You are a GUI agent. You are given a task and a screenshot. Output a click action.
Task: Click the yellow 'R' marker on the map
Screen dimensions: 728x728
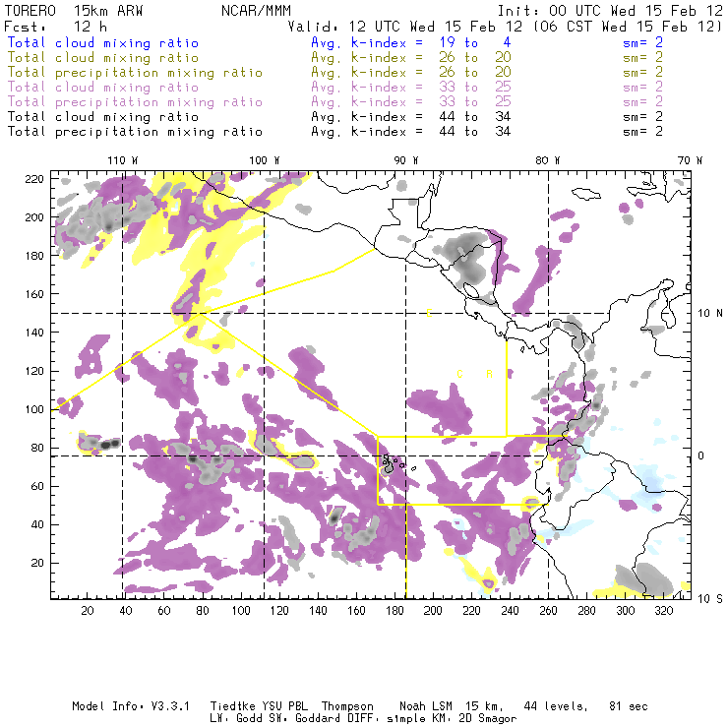[x=489, y=374]
